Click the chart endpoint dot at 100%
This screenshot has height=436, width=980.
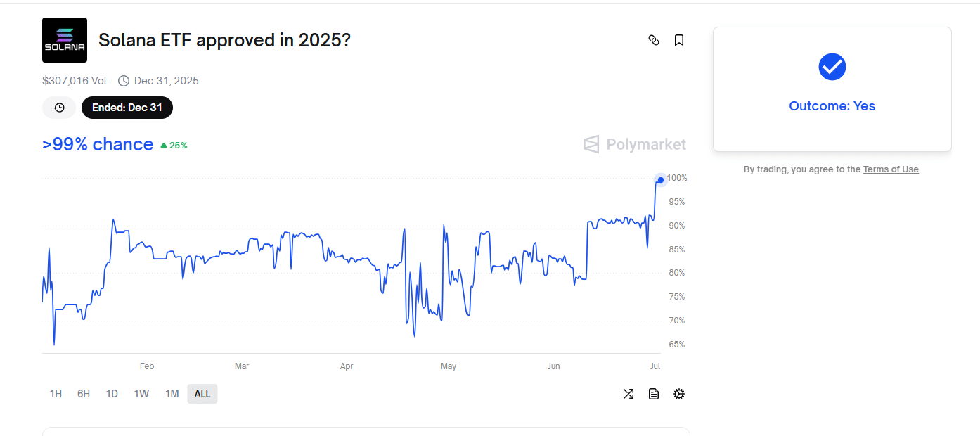point(660,180)
